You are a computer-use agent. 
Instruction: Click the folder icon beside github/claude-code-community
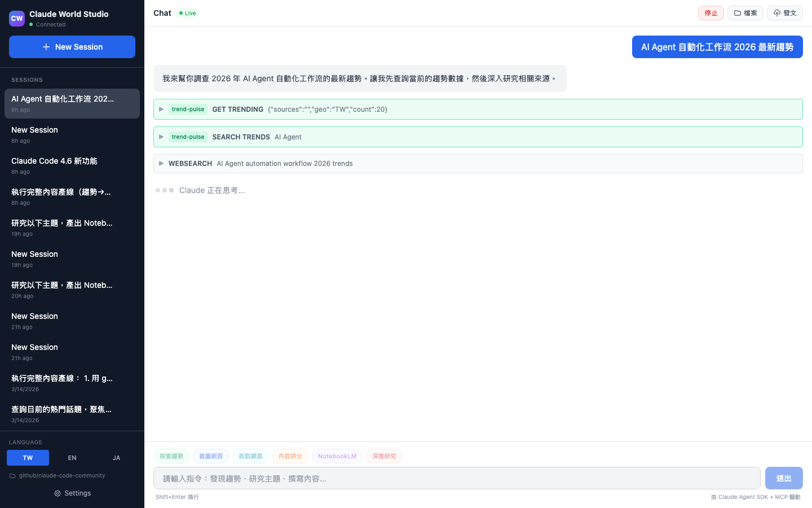pos(12,476)
